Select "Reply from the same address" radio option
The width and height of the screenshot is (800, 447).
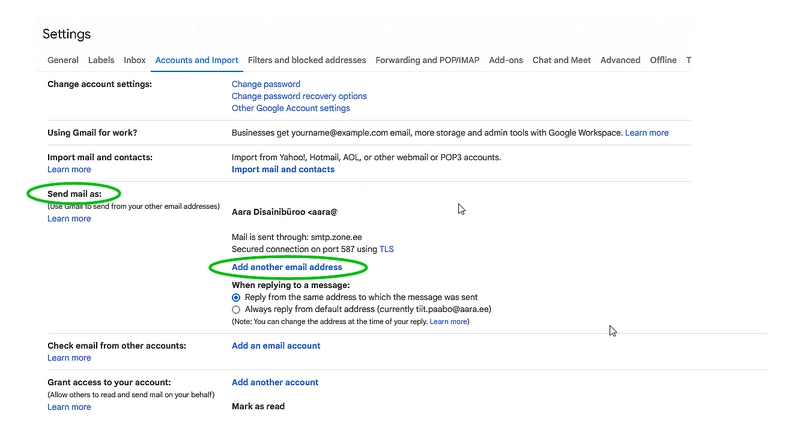[236, 297]
